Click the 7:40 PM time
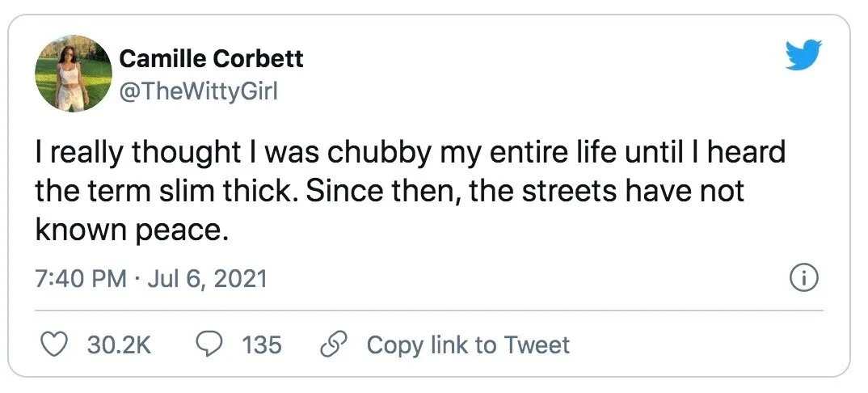This screenshot has height=393, width=868. point(81,279)
